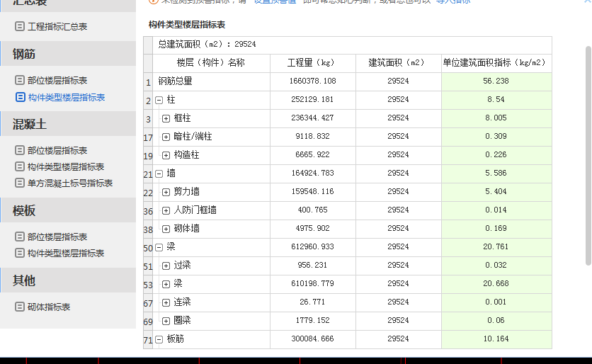Viewport: 592px width, 364px height.
Task: Click the 总建筑面积（m2）：29524 cell
Action: point(352,45)
